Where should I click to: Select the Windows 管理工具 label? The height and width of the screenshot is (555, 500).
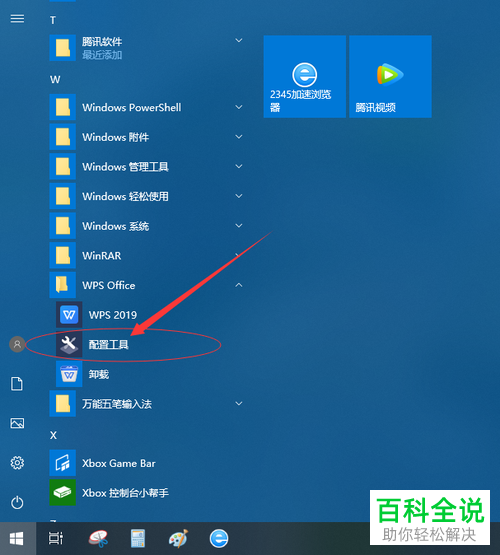point(125,167)
